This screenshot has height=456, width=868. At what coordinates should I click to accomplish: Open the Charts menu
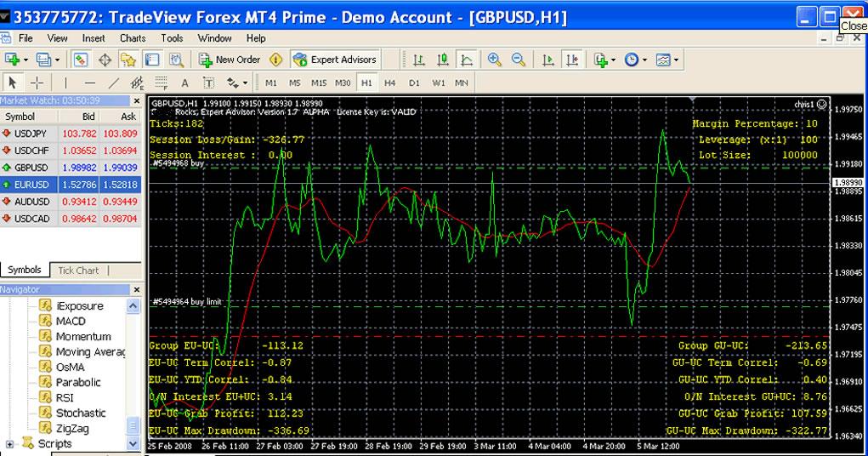coord(133,38)
